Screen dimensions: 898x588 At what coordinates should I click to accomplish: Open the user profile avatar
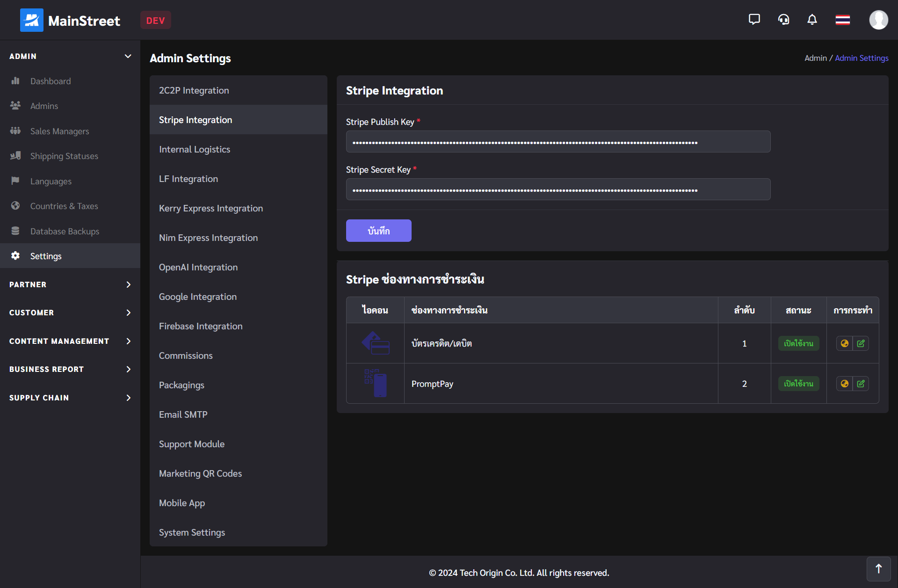point(878,20)
